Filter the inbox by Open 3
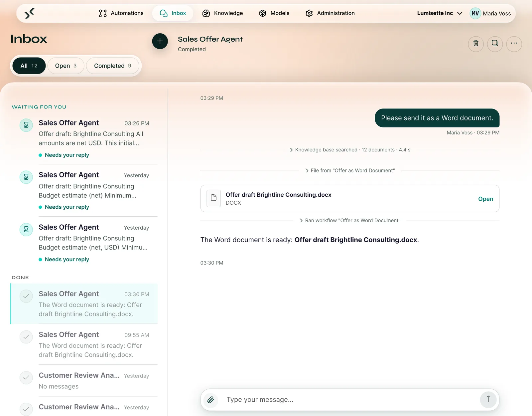Viewport: 532px width, 416px height. tap(66, 66)
